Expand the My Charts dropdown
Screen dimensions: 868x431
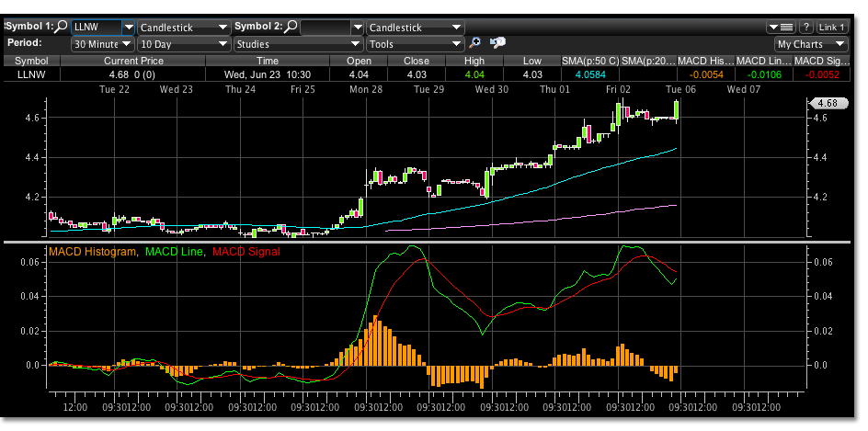click(811, 43)
